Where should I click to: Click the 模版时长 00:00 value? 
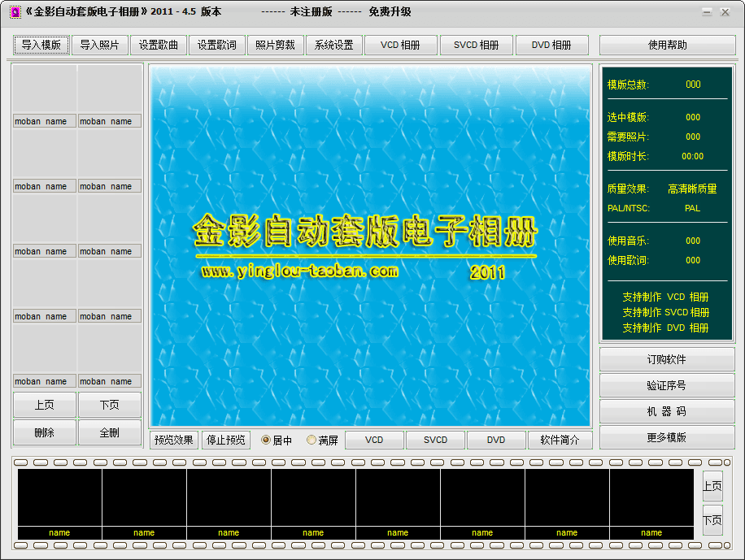point(692,156)
